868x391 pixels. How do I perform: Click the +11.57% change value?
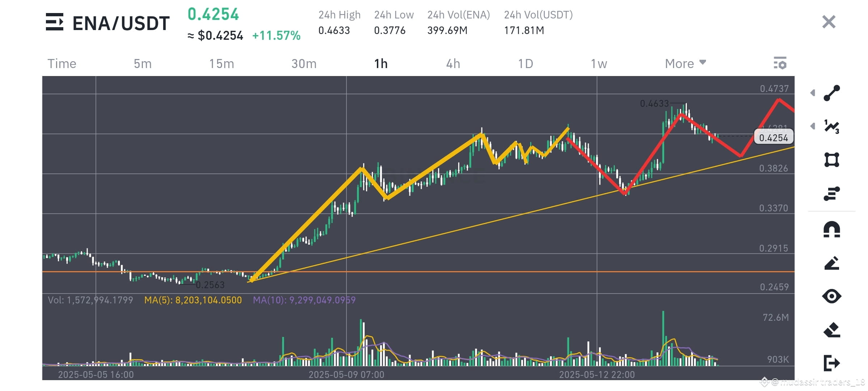(276, 35)
